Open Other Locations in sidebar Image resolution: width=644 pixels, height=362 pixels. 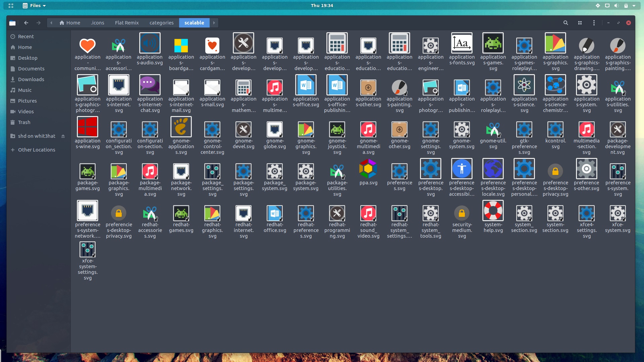point(39,150)
